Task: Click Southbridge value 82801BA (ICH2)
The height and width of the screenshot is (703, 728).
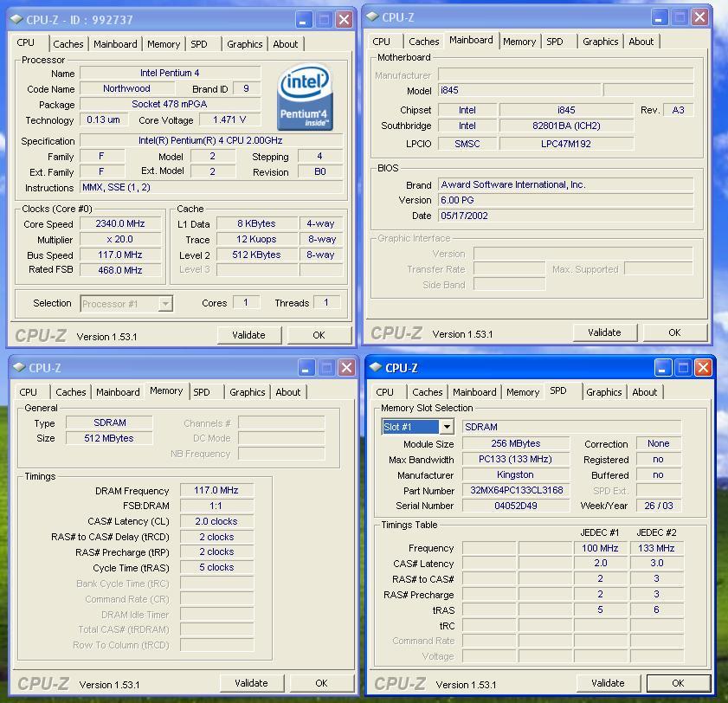Action: coord(566,126)
